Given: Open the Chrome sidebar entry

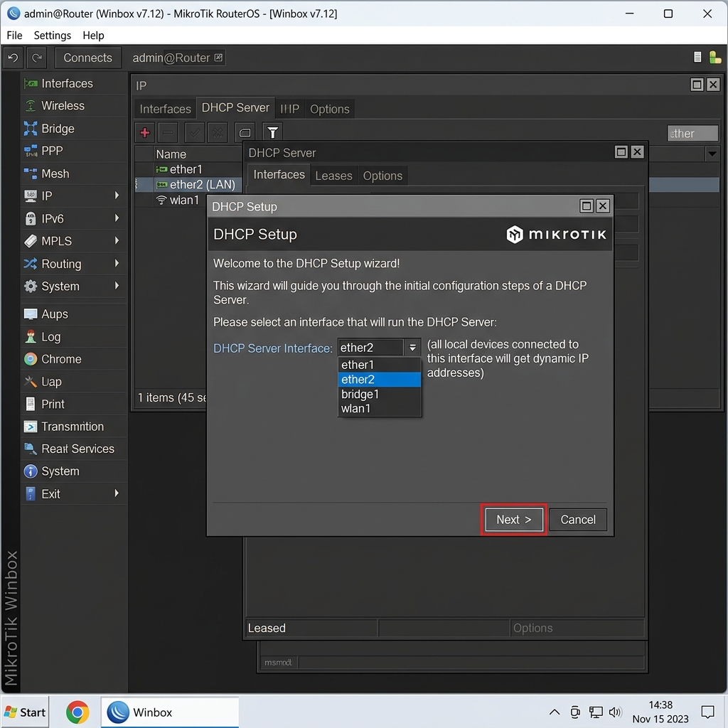Looking at the screenshot, I should (73, 359).
